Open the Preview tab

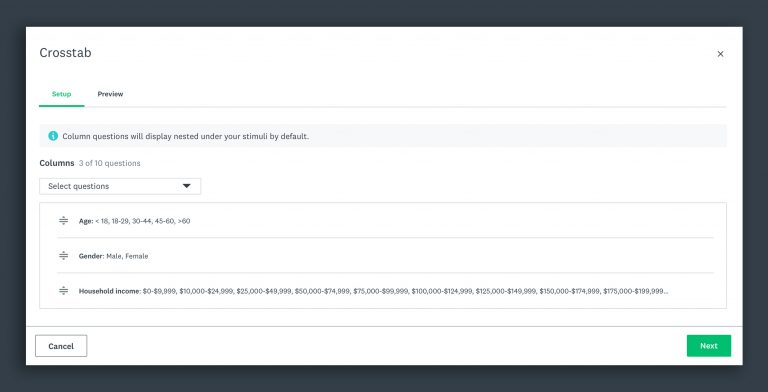coord(110,94)
